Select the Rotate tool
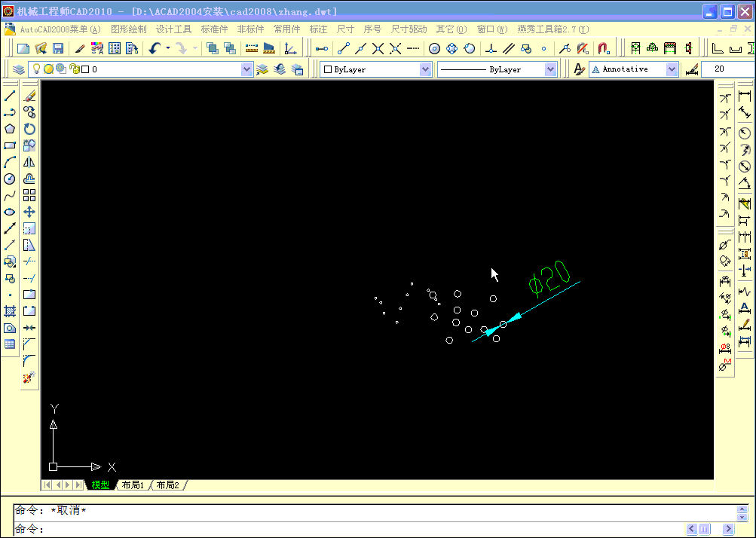The height and width of the screenshot is (538, 756). tap(29, 129)
